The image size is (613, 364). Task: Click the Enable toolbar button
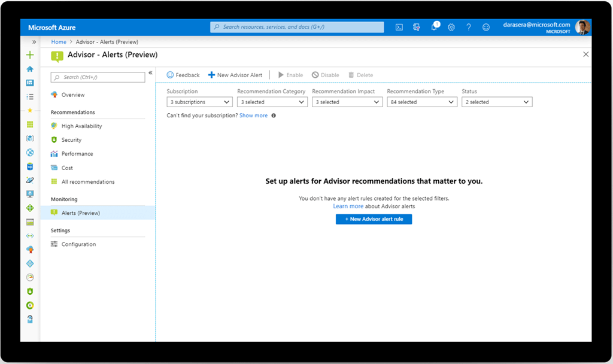click(x=290, y=75)
